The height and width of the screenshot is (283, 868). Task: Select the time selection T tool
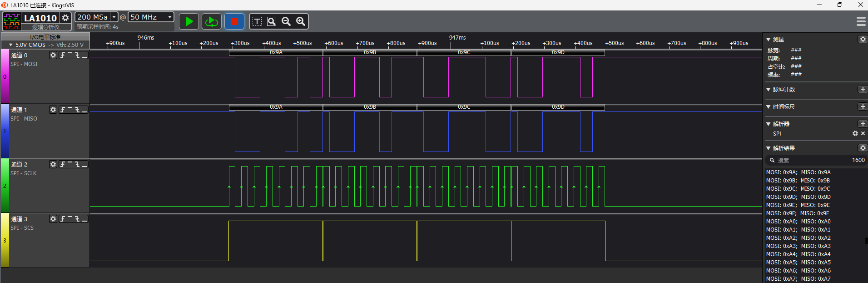(x=257, y=21)
